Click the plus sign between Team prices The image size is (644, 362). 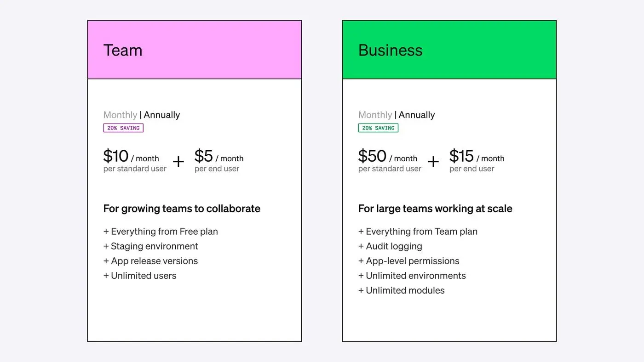pyautogui.click(x=178, y=162)
